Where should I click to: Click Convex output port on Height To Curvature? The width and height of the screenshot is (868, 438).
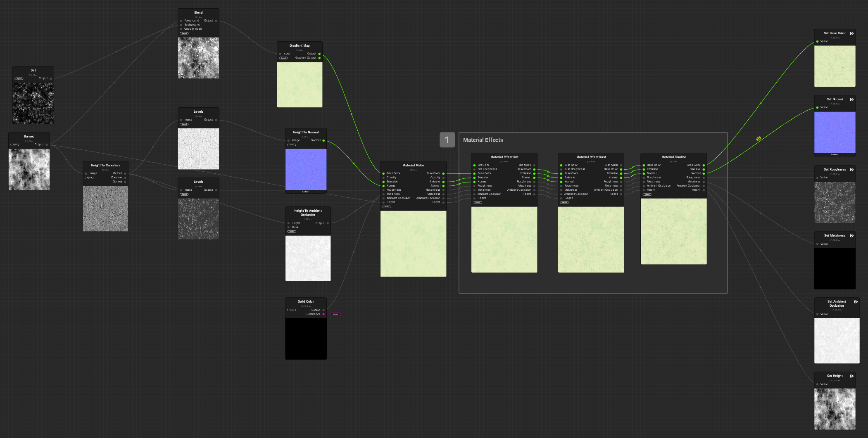[x=125, y=182]
